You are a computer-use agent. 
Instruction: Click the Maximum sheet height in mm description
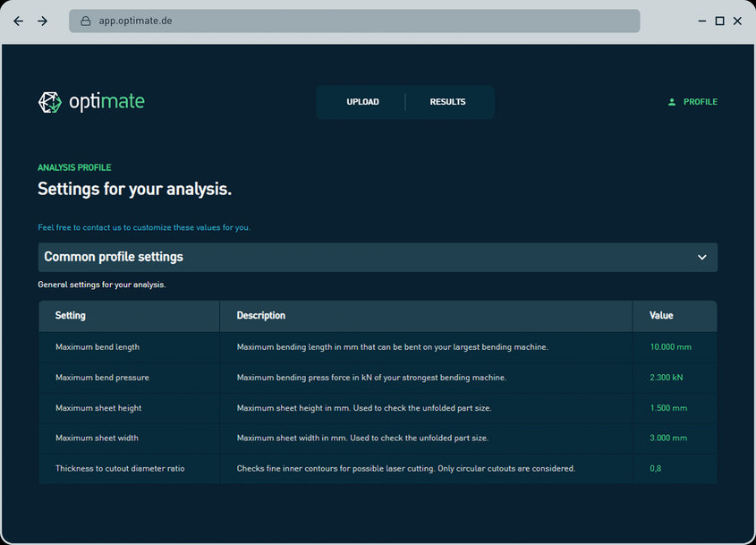364,408
